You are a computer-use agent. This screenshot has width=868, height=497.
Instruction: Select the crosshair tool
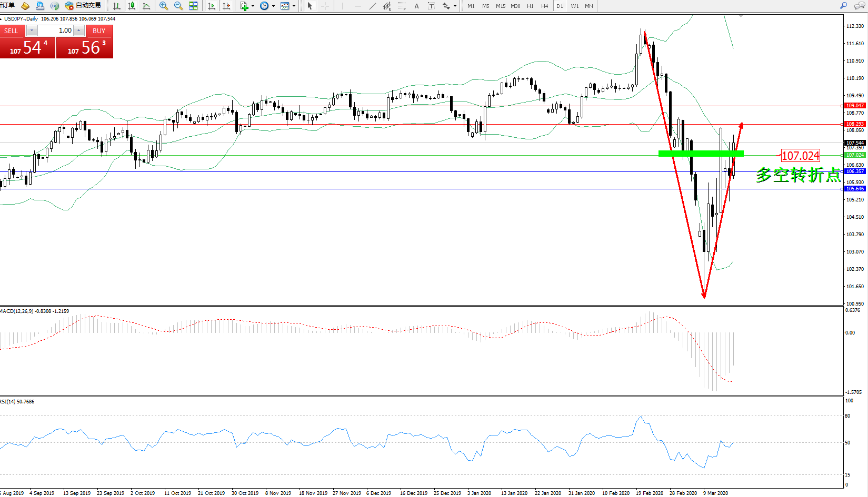click(x=325, y=6)
